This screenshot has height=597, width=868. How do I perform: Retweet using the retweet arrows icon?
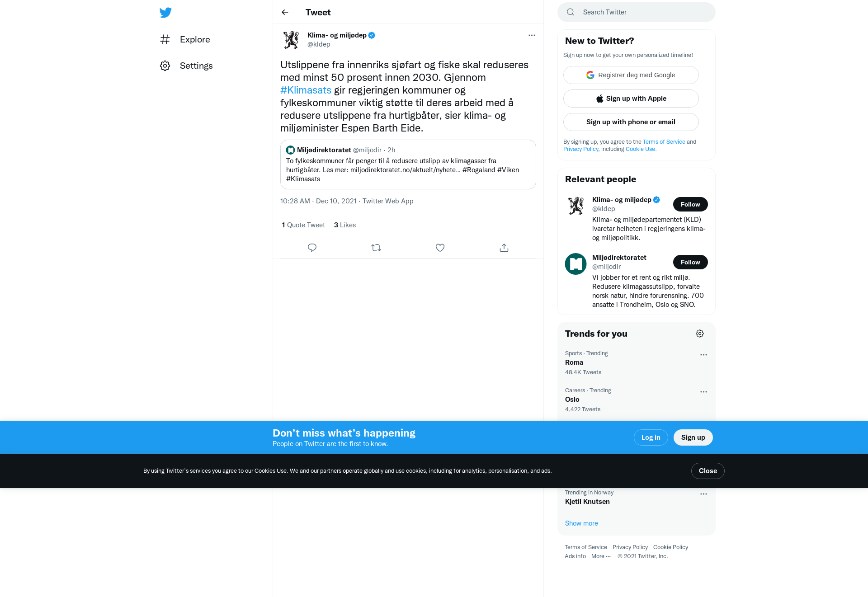tap(376, 248)
